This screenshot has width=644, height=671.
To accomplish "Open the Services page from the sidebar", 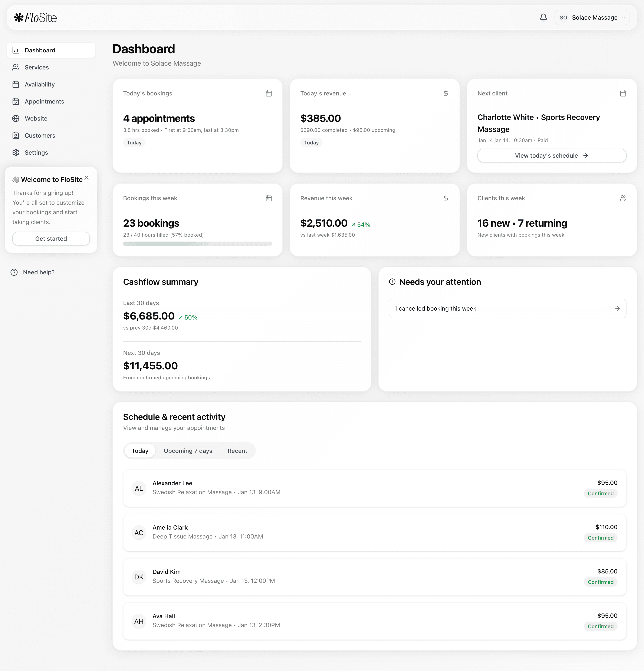I will coord(36,67).
